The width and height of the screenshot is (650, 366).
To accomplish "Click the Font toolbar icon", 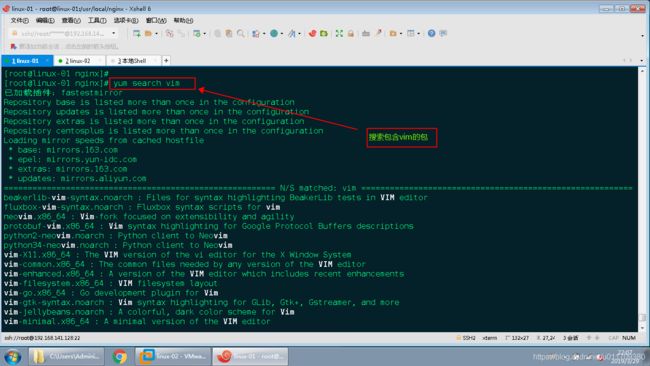I will click(x=292, y=34).
